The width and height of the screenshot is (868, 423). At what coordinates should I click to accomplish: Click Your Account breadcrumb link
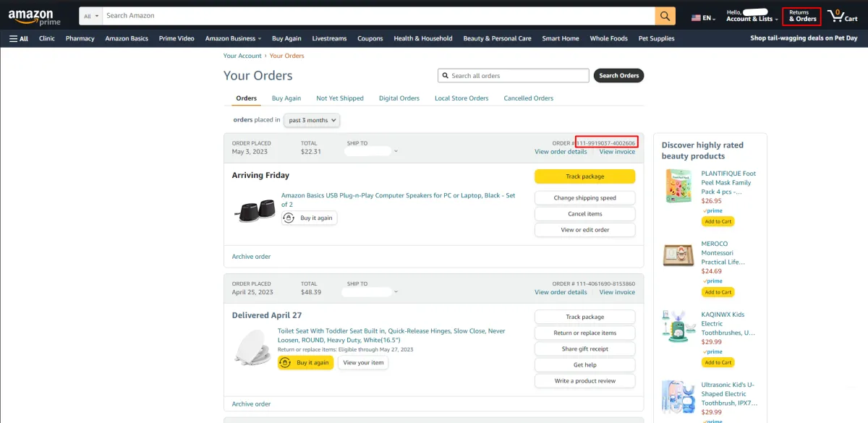coord(242,56)
